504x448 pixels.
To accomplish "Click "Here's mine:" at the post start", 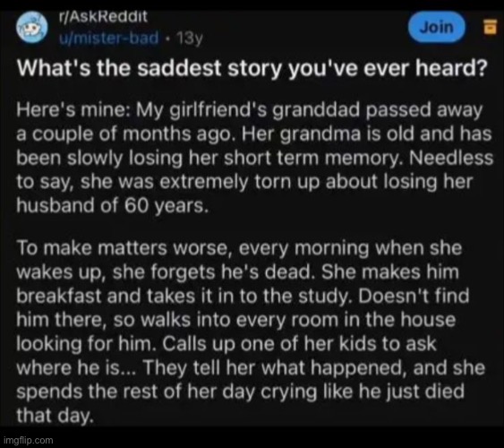I will (x=73, y=110).
